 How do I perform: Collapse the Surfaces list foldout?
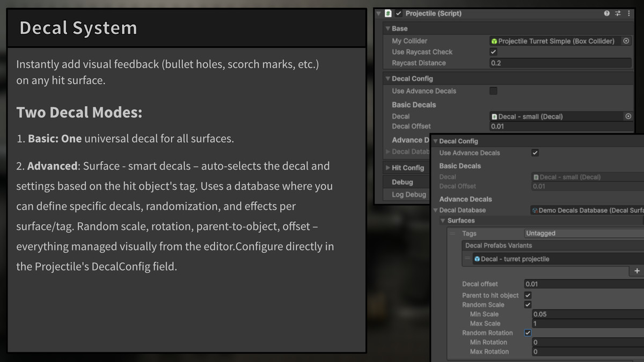pos(443,220)
